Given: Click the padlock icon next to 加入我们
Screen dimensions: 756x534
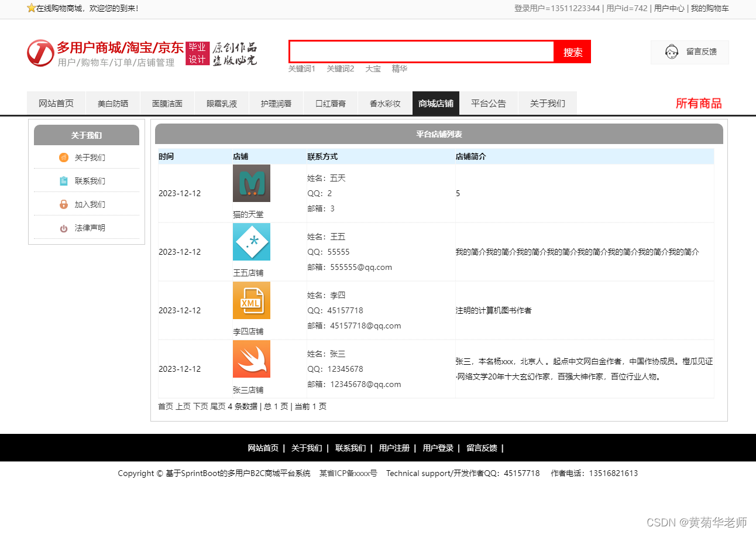Looking at the screenshot, I should 63,204.
